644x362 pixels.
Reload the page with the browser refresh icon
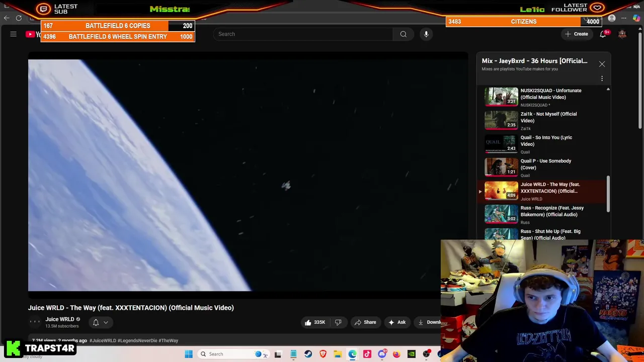pyautogui.click(x=19, y=18)
